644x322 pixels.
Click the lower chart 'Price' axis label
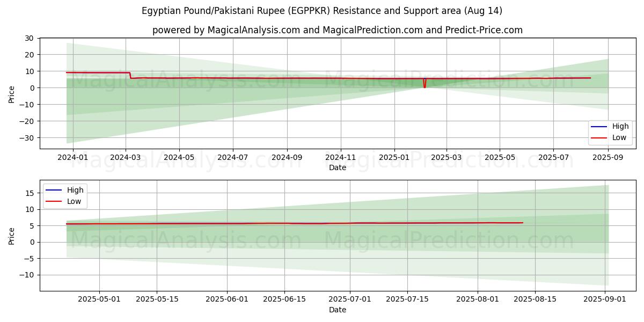tap(12, 236)
